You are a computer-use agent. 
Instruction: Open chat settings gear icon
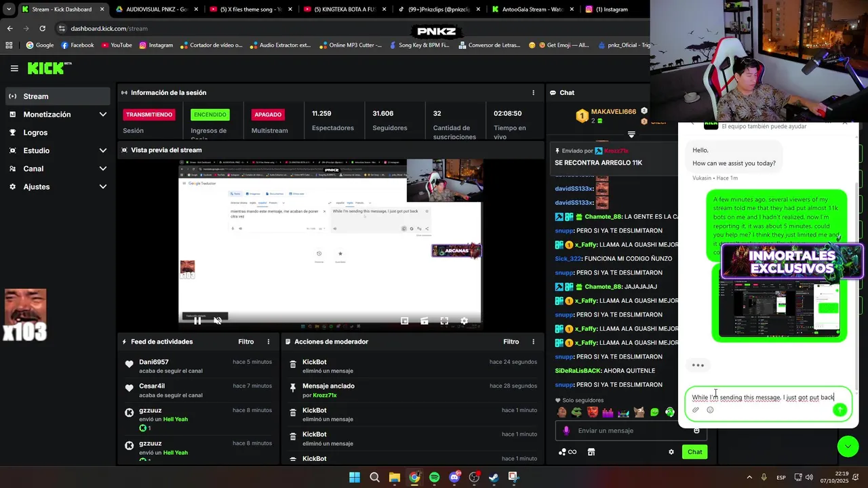point(671,452)
